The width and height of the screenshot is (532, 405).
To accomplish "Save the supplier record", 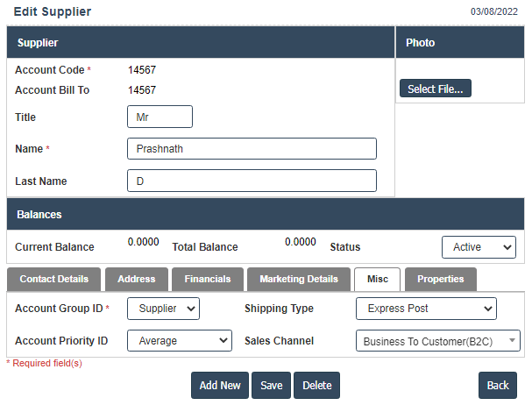I will point(271,386).
